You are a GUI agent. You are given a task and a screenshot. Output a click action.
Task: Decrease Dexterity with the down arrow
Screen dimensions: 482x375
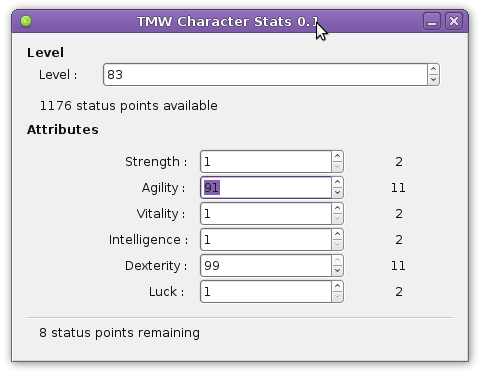click(337, 271)
